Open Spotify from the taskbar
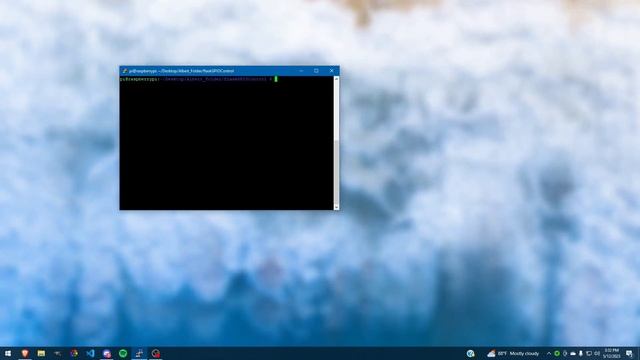This screenshot has width=640, height=360. coord(123,353)
